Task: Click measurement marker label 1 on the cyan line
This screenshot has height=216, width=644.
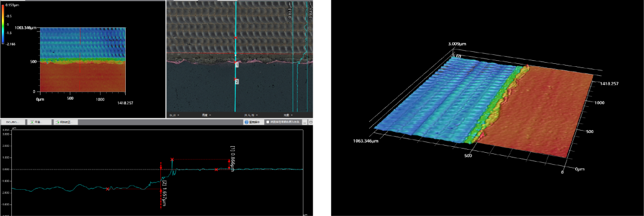Action: click(237, 65)
